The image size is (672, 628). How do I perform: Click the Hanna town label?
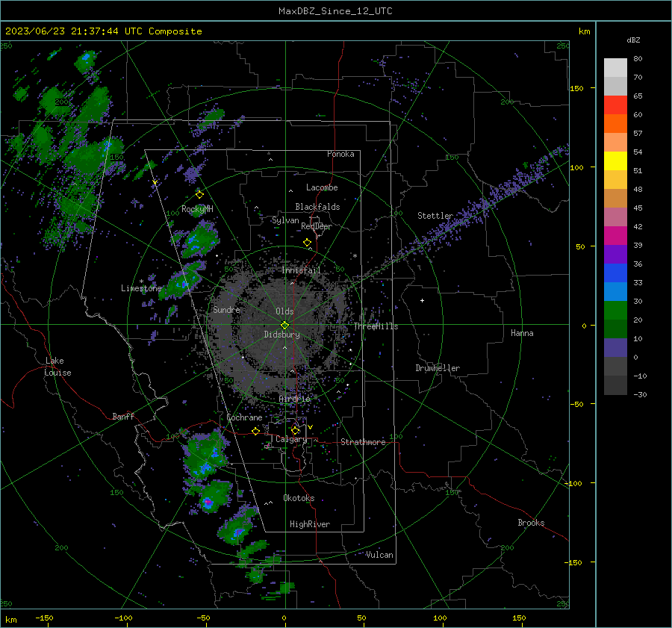click(x=522, y=333)
